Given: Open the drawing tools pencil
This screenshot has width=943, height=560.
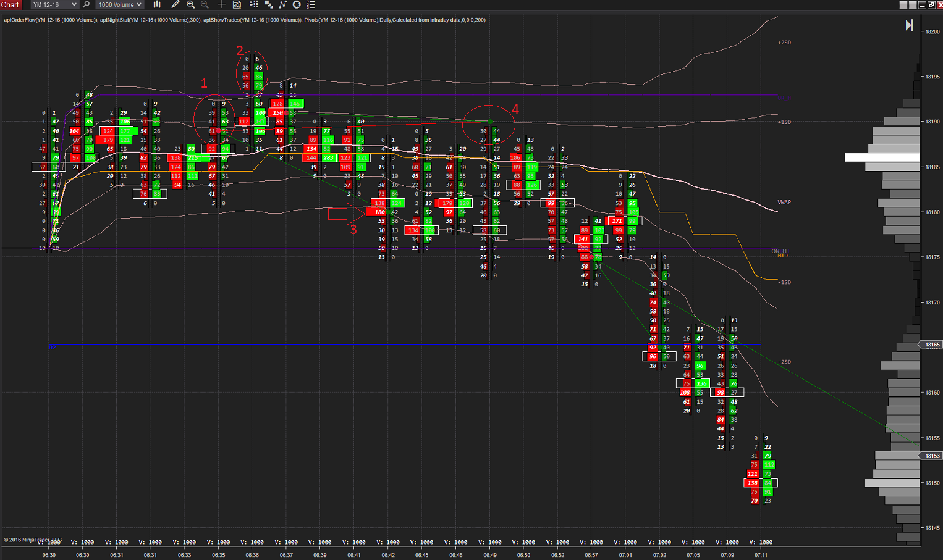Looking at the screenshot, I should [175, 4].
